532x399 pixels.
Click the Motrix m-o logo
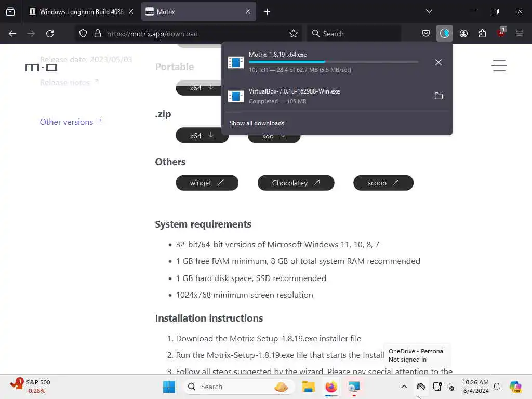coord(41,68)
